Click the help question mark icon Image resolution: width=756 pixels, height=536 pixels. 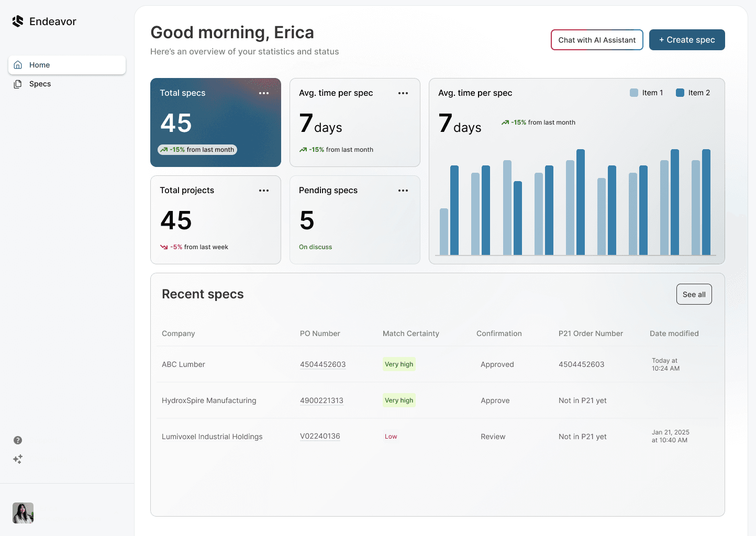point(18,440)
